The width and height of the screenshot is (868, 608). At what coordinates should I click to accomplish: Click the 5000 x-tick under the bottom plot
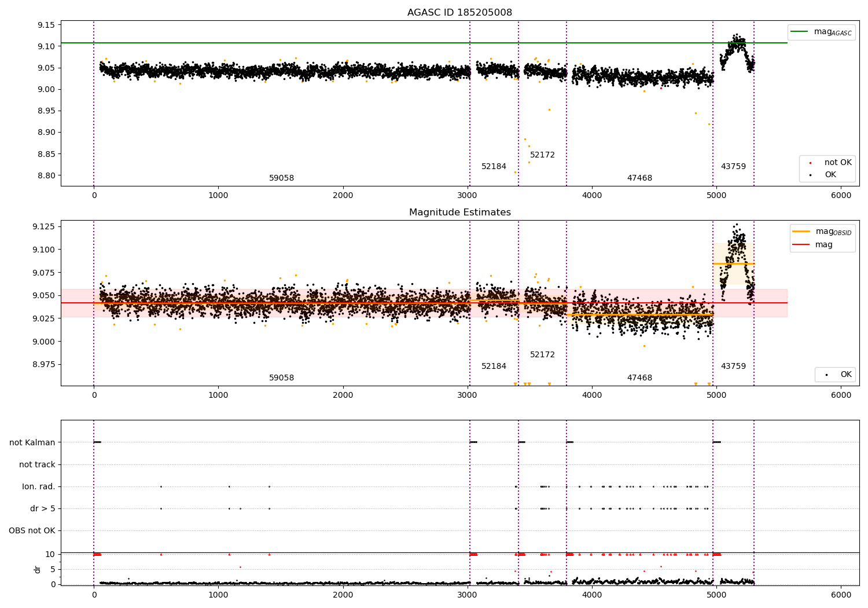[716, 595]
